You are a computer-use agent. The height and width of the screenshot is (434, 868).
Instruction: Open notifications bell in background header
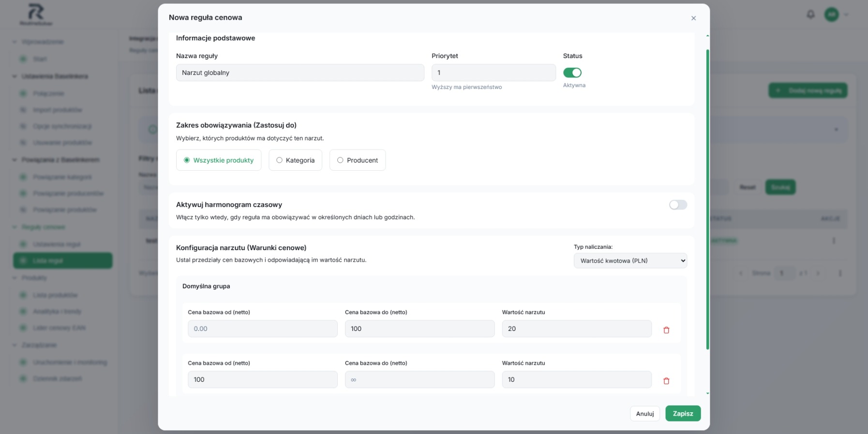[810, 15]
